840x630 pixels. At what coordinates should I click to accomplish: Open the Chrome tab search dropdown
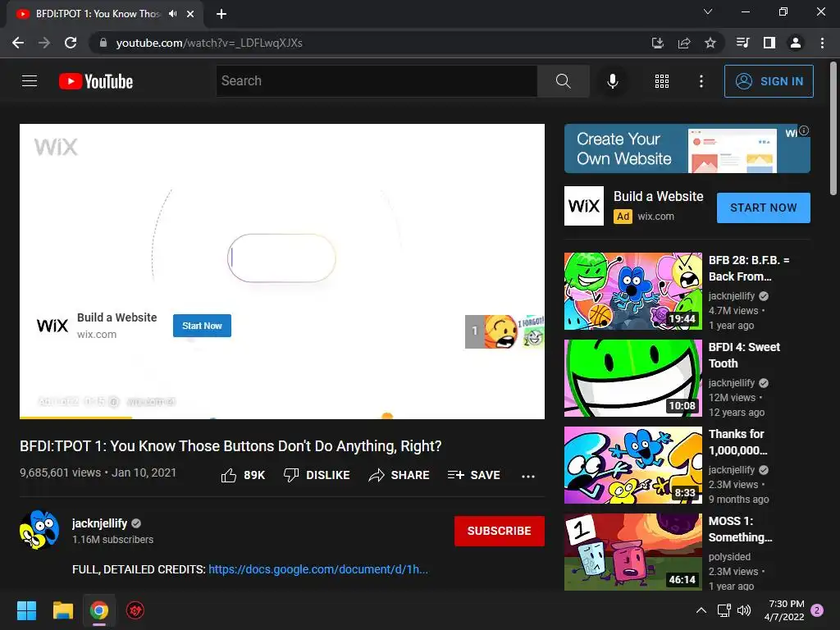click(x=708, y=11)
